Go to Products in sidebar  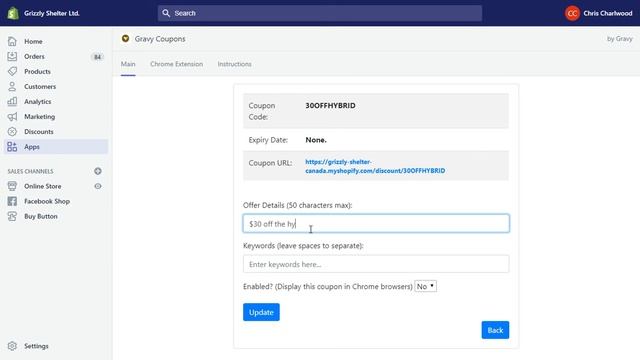[x=38, y=71]
